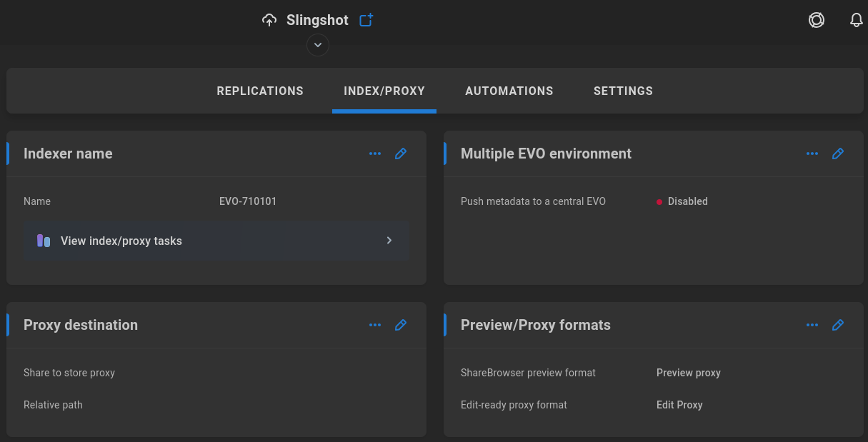
Task: Click the Share to store proxy label
Action: pyautogui.click(x=69, y=373)
